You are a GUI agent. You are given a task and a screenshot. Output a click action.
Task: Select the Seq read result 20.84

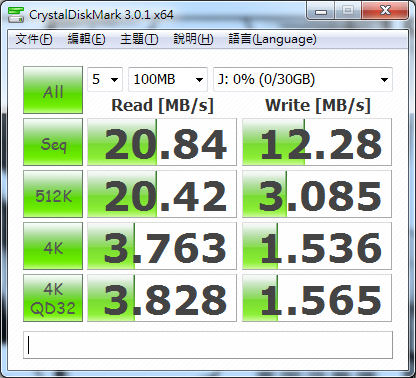click(162, 142)
